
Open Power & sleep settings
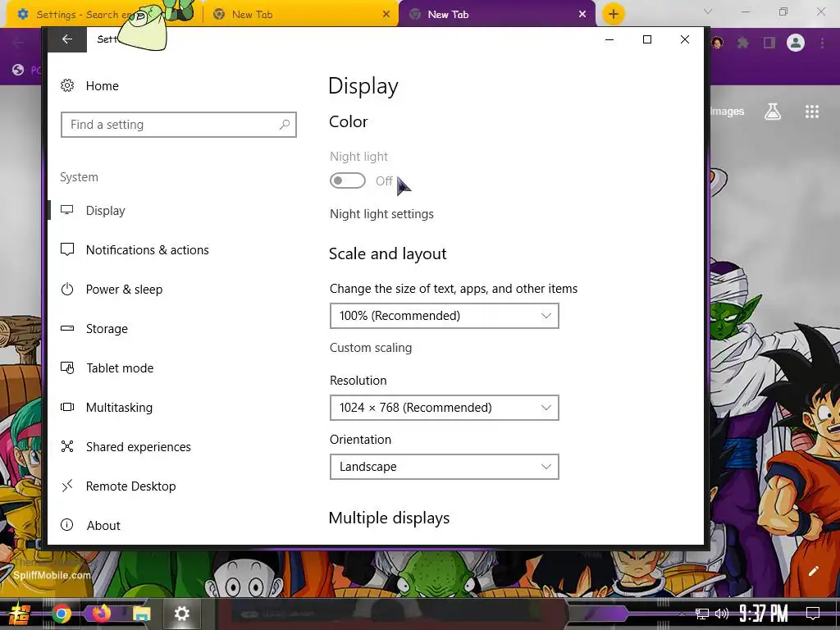(x=125, y=290)
